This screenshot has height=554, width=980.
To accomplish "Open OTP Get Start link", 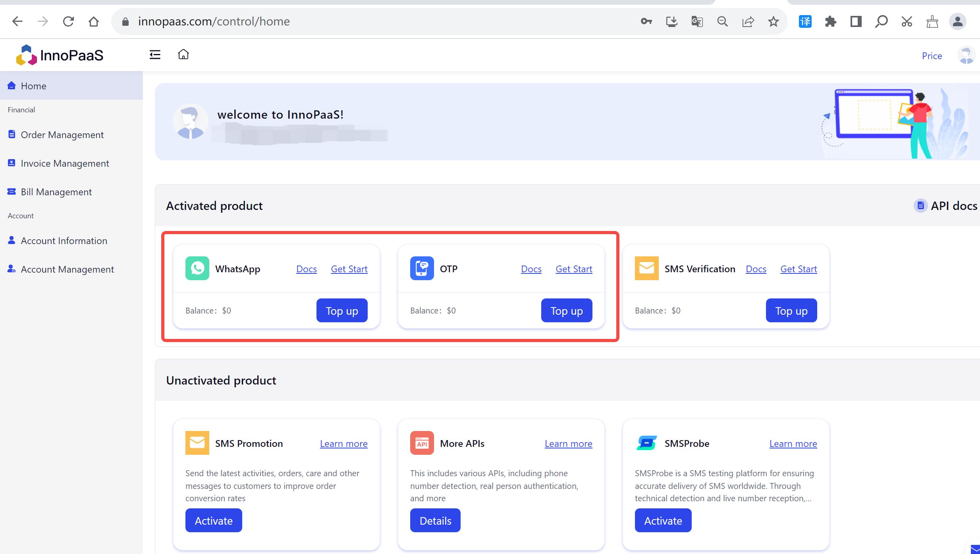I will click(x=574, y=269).
